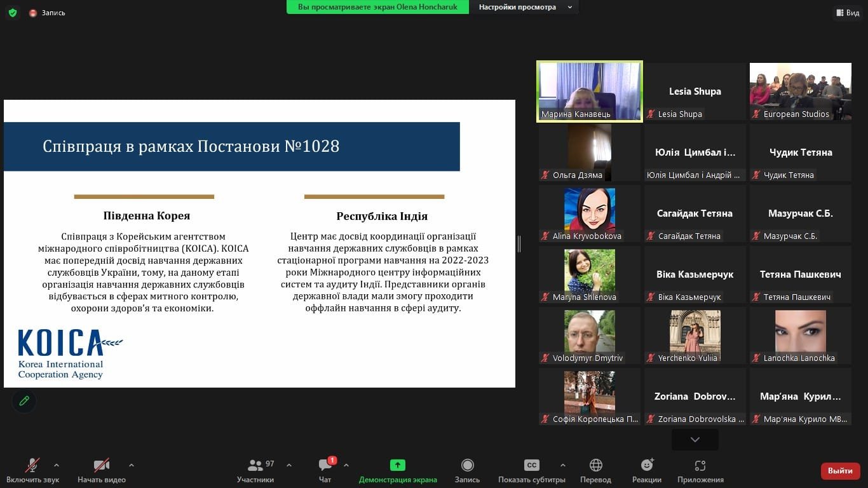Screen dimensions: 868x488
Task: Click muted mic icon on Alina Kryvobokova label
Action: (x=545, y=236)
